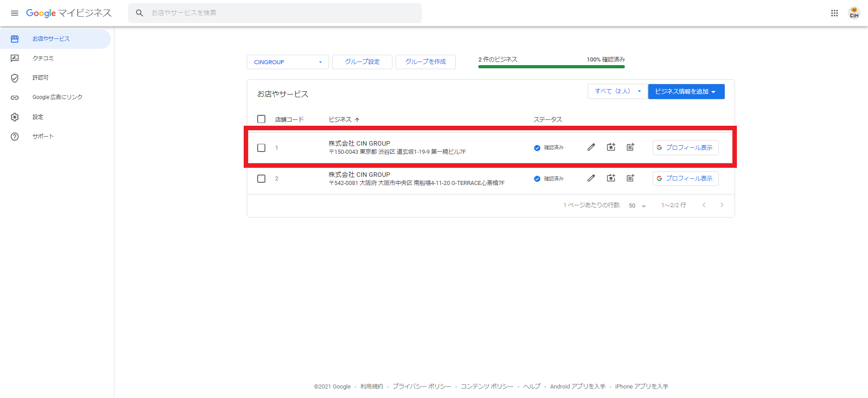Screen dimensions: 868x398
Task: Click the グループ設定 button
Action: [362, 62]
